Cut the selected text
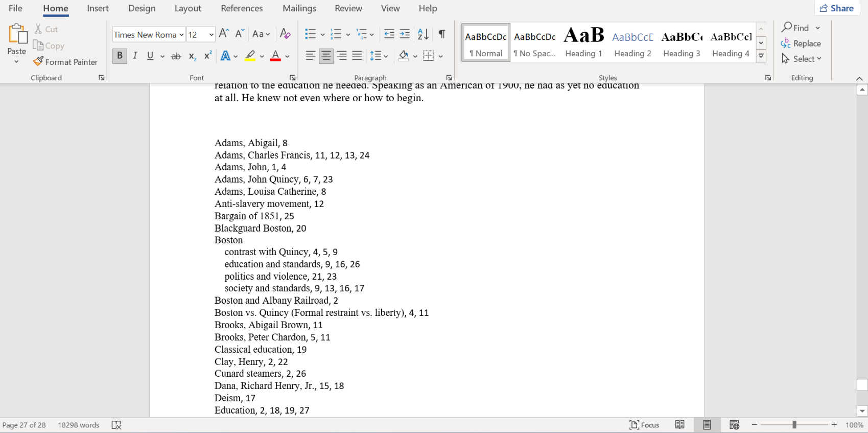Screen dimensions: 868x433 (46, 29)
